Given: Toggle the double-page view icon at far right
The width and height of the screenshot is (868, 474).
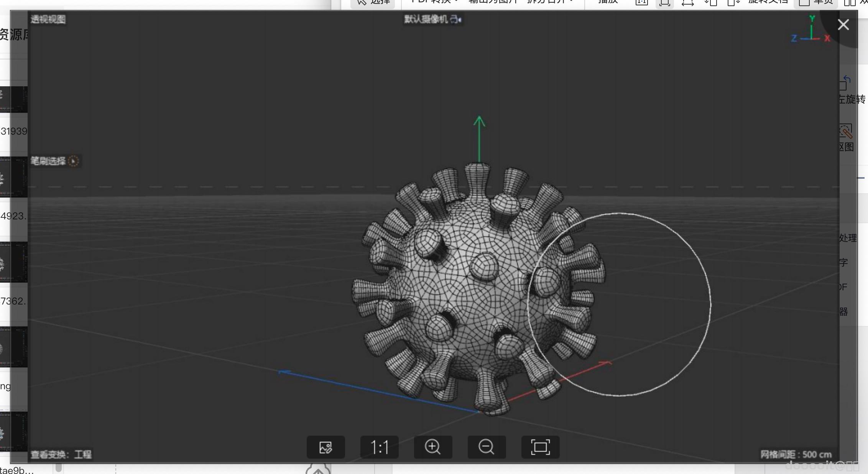Looking at the screenshot, I should 850,3.
